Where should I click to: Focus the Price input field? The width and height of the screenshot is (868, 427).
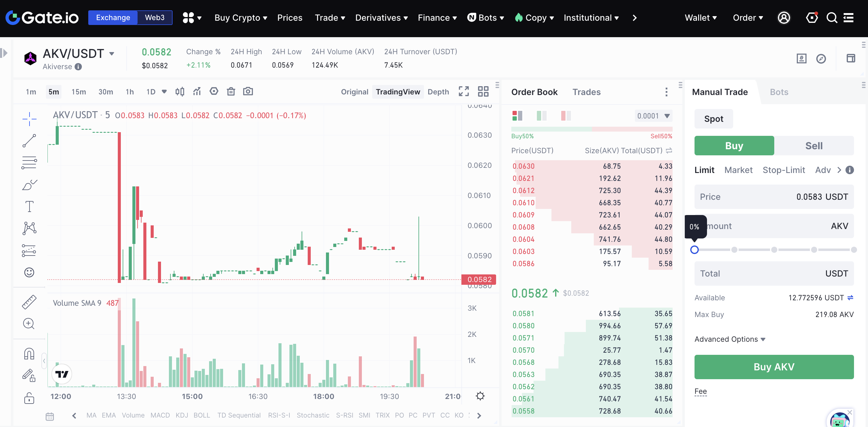pyautogui.click(x=774, y=197)
